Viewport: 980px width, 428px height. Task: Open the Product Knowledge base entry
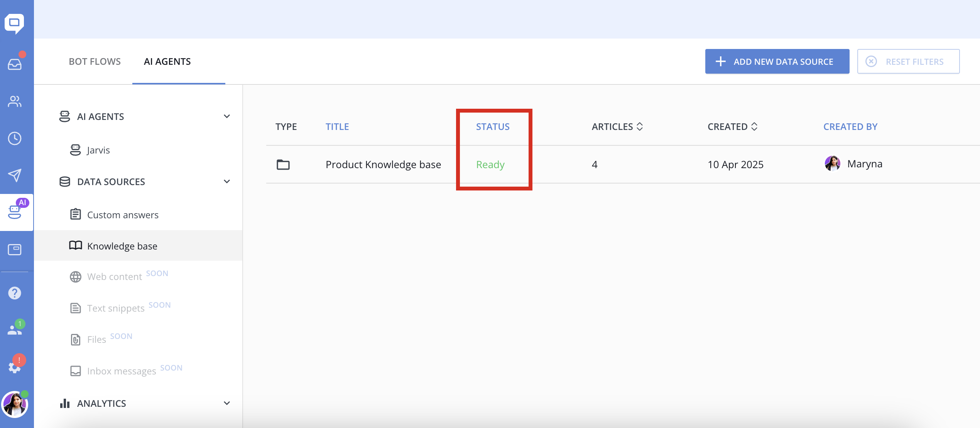(x=383, y=165)
